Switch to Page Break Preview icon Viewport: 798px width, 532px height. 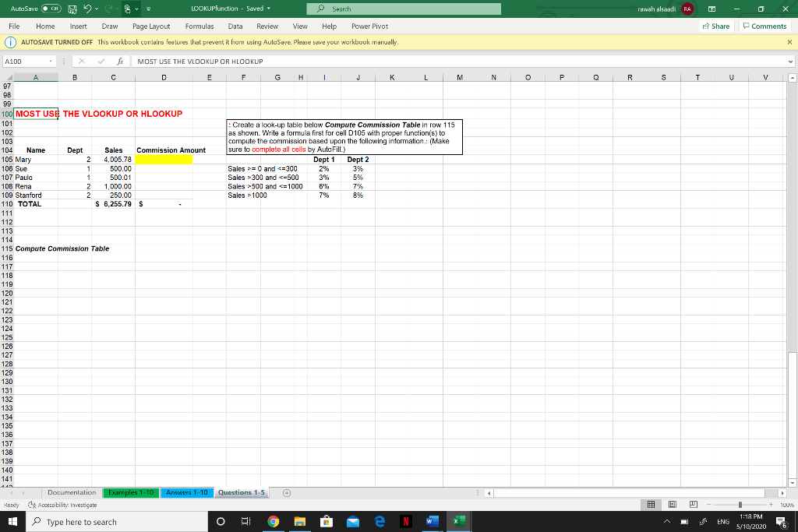tap(693, 505)
